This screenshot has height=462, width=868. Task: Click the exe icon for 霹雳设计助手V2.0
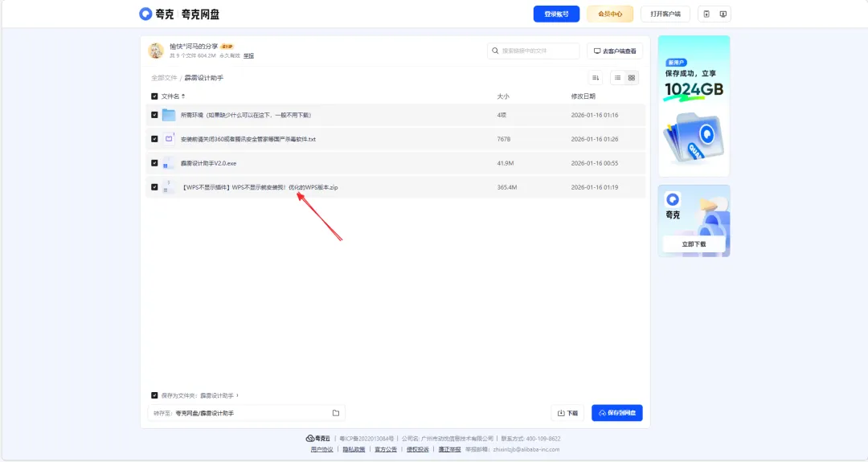(168, 163)
